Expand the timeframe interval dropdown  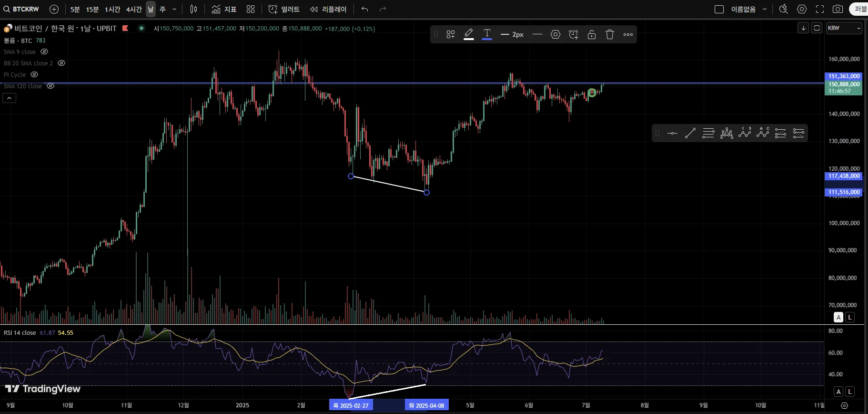pos(174,9)
